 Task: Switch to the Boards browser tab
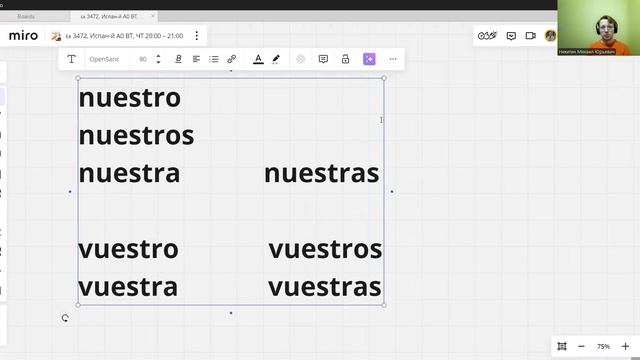[26, 16]
